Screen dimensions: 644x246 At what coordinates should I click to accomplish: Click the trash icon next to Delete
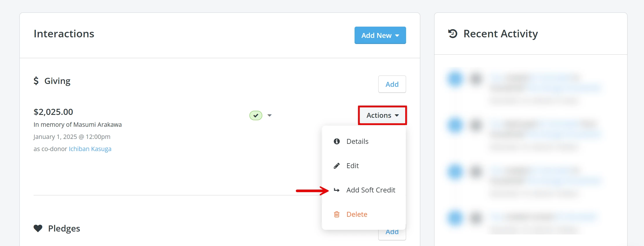tap(336, 214)
